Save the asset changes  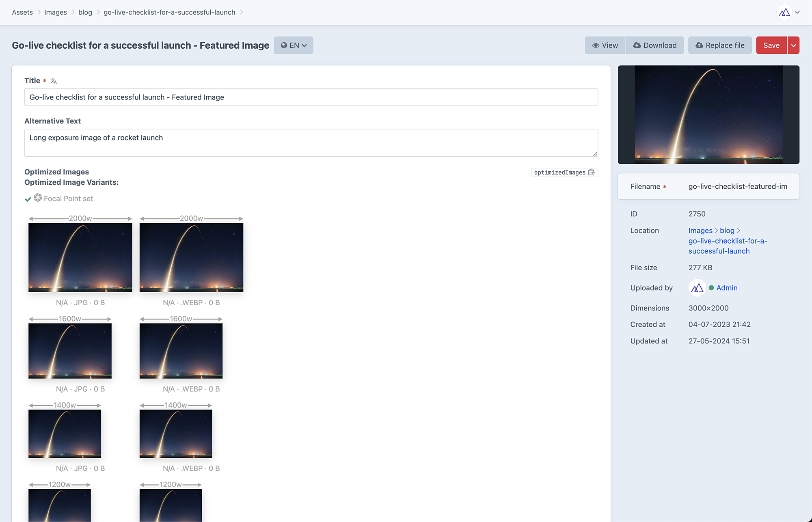pyautogui.click(x=771, y=45)
